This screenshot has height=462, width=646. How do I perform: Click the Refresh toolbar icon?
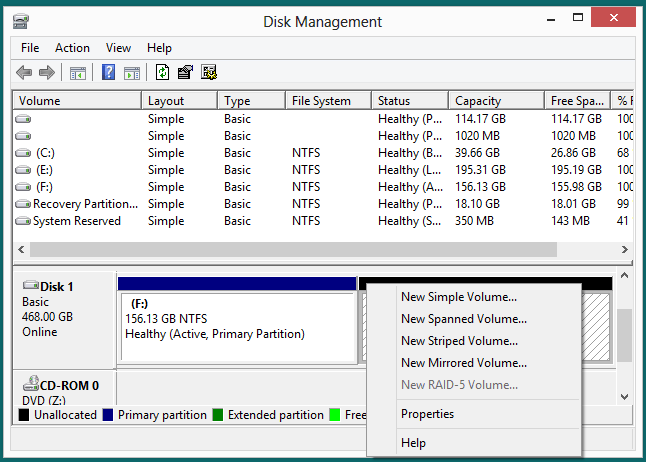(x=162, y=73)
